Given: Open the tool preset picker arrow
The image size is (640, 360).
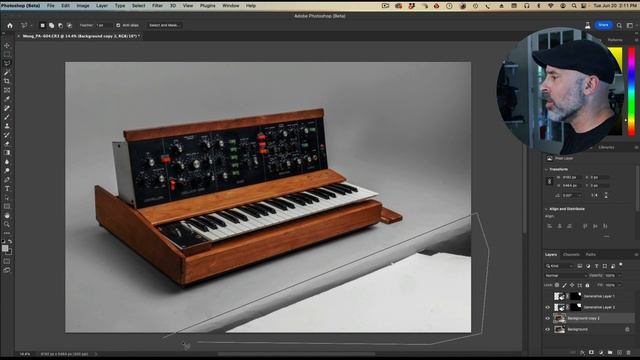Looking at the screenshot, I should click(31, 25).
